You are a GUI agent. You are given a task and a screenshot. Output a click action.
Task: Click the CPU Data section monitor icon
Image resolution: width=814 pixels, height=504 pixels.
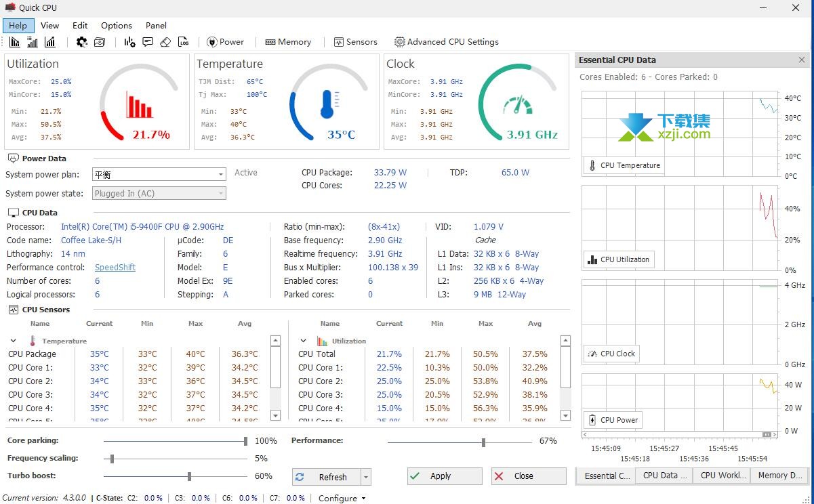(13, 213)
